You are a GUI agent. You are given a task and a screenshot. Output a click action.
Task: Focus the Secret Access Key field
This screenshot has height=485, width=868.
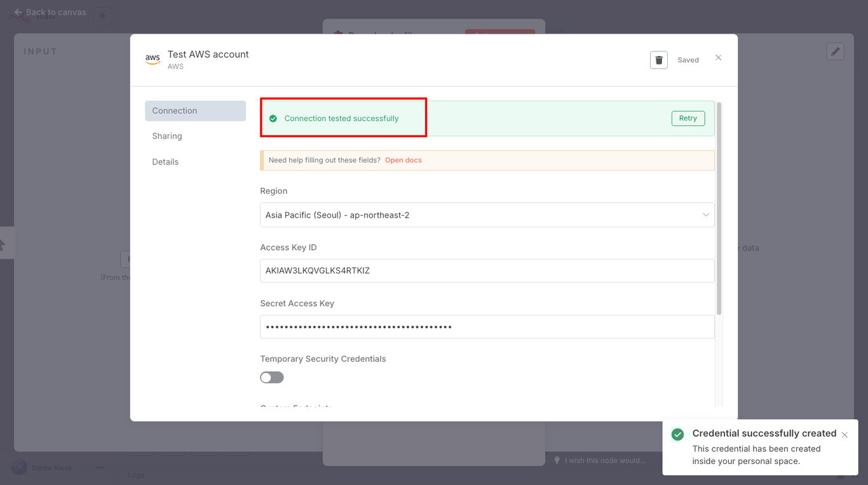point(487,327)
